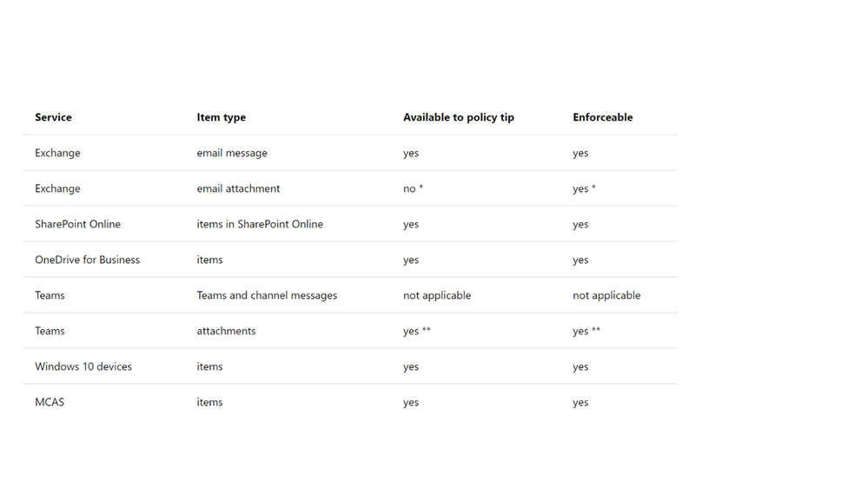The height and width of the screenshot is (488, 868).
Task: Select the MCAS service cell
Action: click(x=50, y=402)
